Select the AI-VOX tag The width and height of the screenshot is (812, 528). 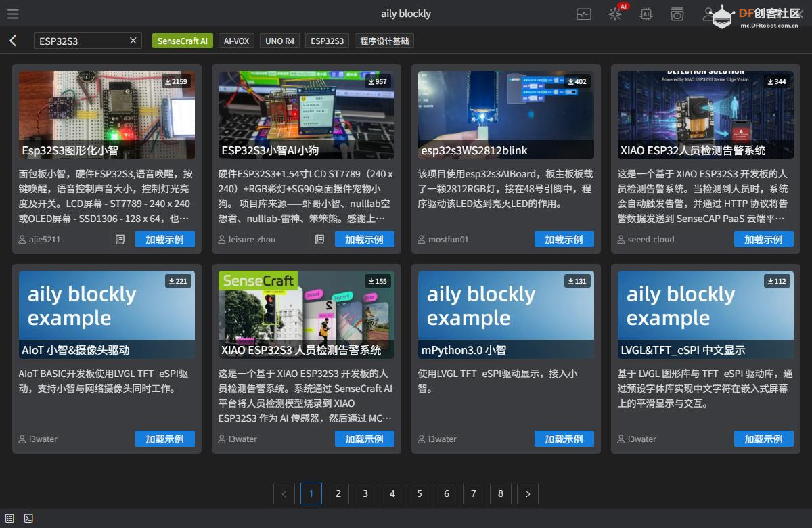237,41
